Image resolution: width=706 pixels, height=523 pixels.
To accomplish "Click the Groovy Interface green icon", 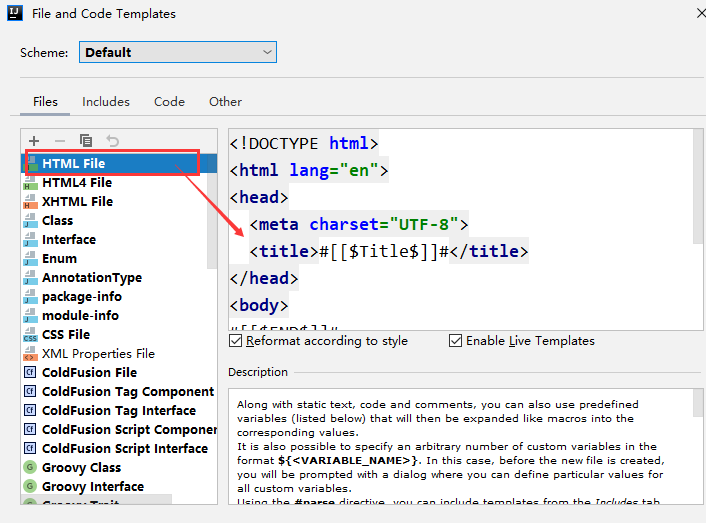I will point(30,486).
